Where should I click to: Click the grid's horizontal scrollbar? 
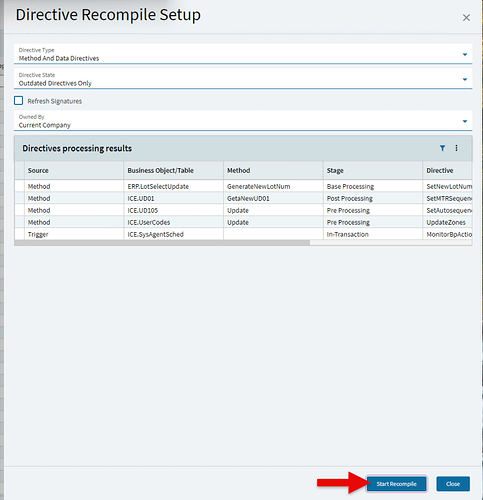(x=162, y=243)
